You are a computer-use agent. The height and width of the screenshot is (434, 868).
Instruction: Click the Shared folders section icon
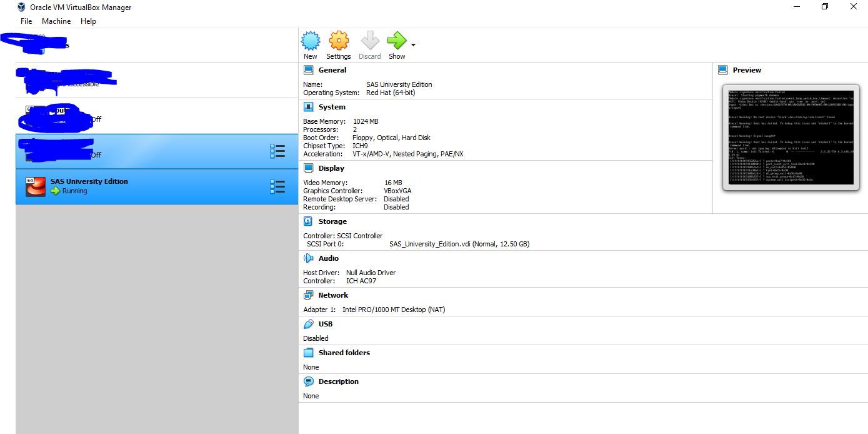[x=308, y=353]
